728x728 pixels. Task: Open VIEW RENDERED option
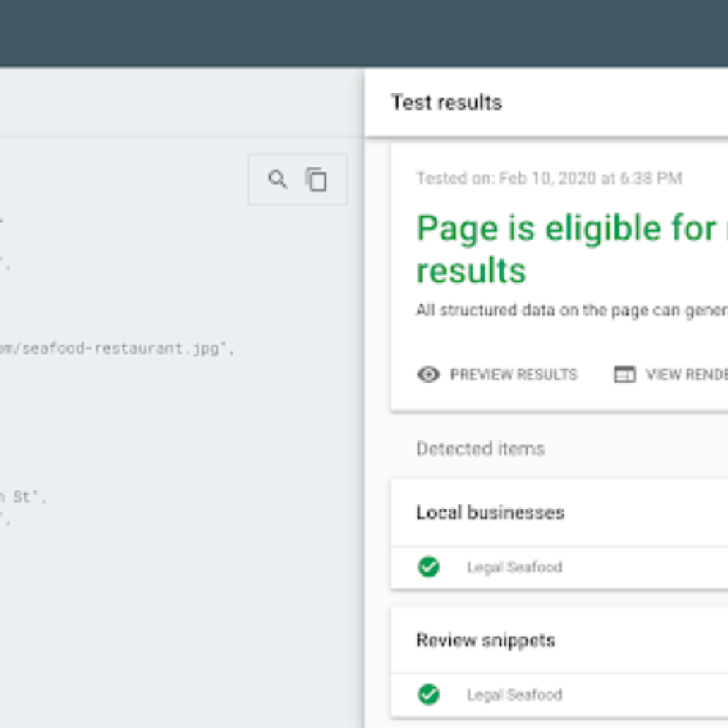(685, 374)
